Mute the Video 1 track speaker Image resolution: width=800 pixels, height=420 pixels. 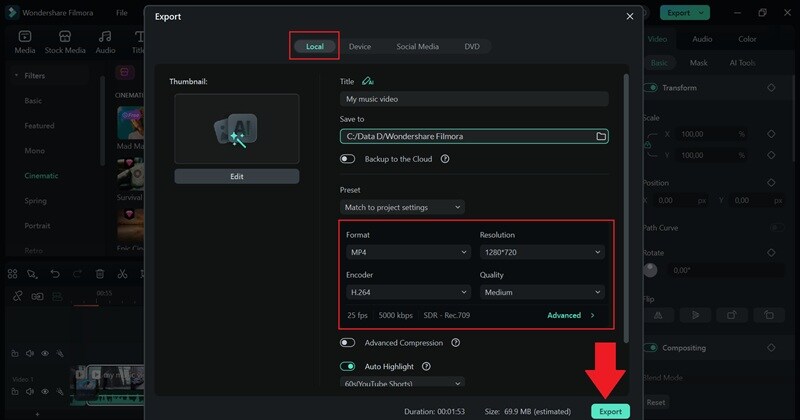pos(30,391)
